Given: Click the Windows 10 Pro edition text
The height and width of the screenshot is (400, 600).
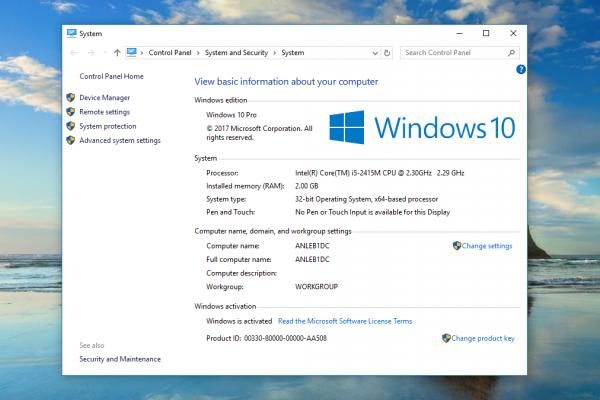Looking at the screenshot, I should point(231,115).
